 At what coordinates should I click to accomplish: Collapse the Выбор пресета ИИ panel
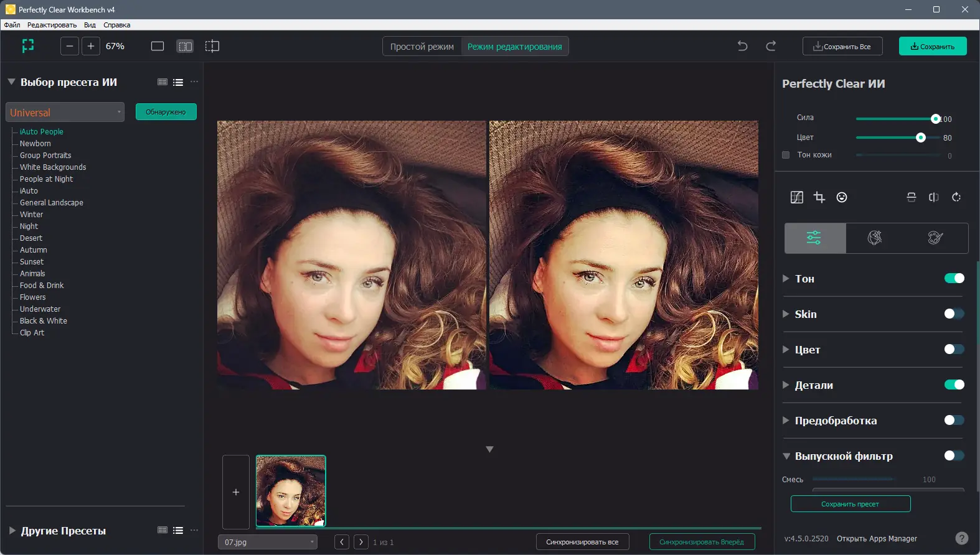[11, 82]
